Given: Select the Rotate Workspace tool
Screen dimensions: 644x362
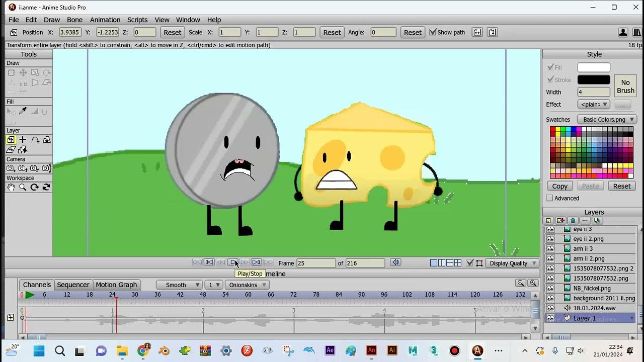Looking at the screenshot, I should pyautogui.click(x=35, y=187).
